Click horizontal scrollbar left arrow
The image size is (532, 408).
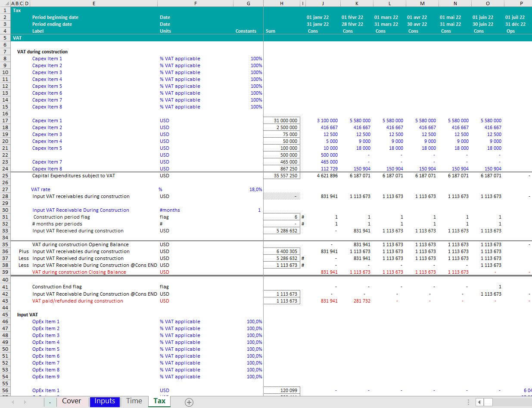point(479,402)
